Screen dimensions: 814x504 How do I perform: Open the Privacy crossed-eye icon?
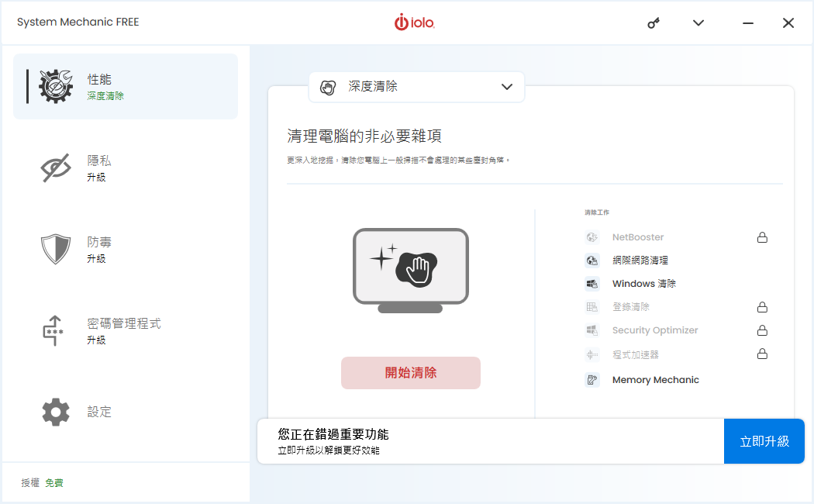point(56,168)
